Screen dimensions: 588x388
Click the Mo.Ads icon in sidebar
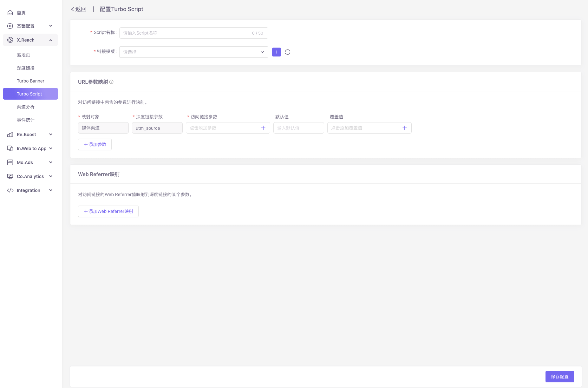tap(10, 162)
